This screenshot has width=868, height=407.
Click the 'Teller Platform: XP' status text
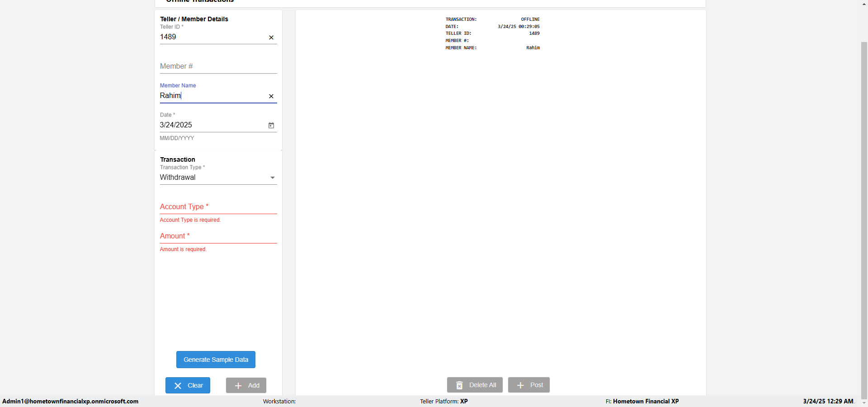(443, 401)
